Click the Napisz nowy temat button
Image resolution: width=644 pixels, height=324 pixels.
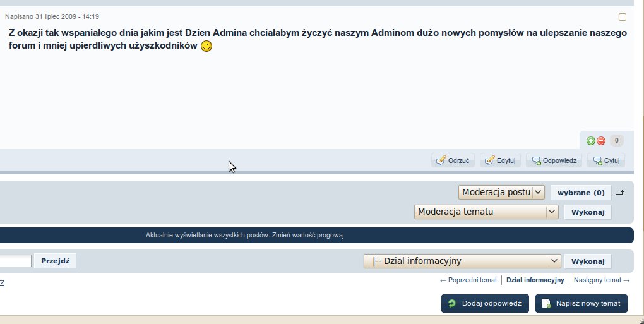click(x=581, y=303)
